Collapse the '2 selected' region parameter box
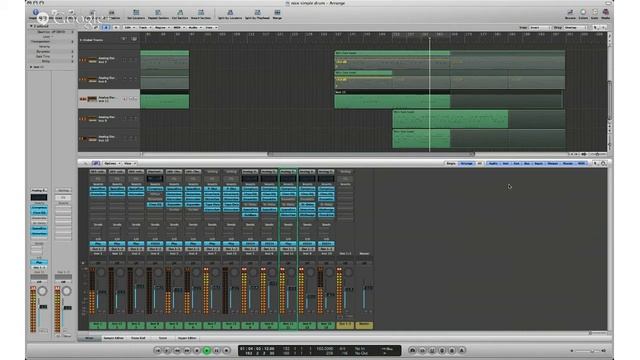640x360 pixels. pos(31,26)
